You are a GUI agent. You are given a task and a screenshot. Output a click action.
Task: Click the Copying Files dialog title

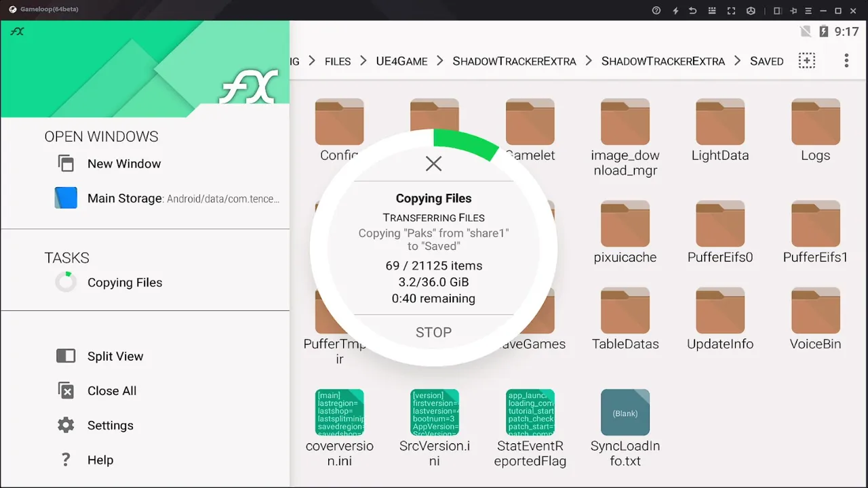[433, 199]
